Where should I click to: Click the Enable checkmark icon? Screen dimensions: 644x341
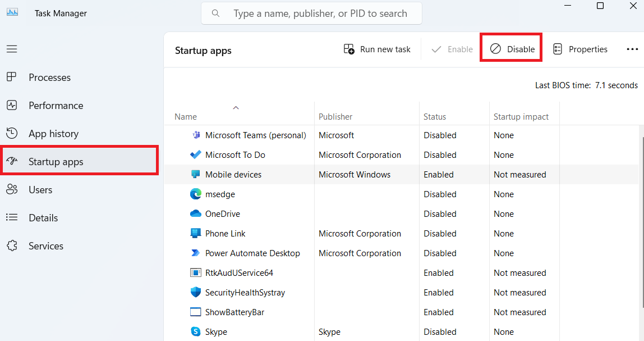point(436,49)
